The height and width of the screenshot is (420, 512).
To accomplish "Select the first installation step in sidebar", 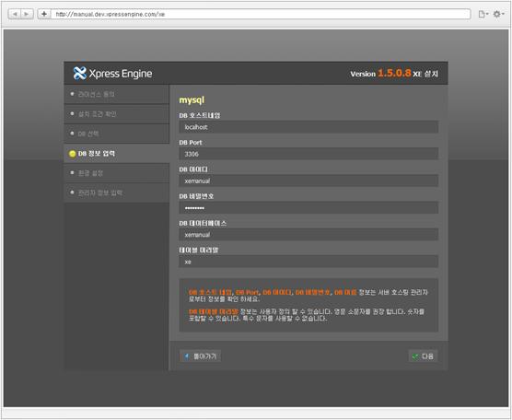I will click(117, 94).
